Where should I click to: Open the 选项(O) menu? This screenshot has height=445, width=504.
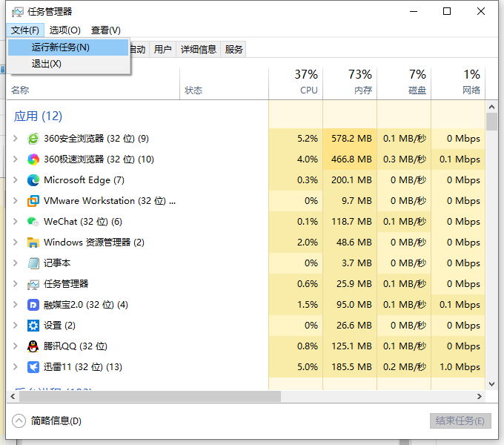65,30
